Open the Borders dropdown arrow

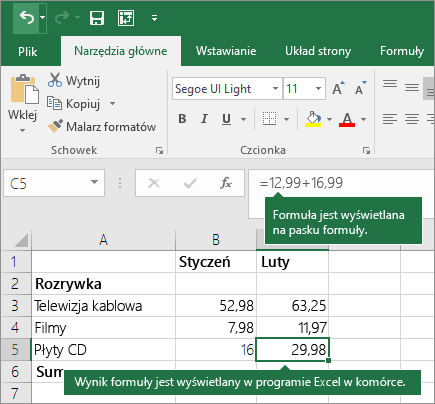click(x=286, y=119)
